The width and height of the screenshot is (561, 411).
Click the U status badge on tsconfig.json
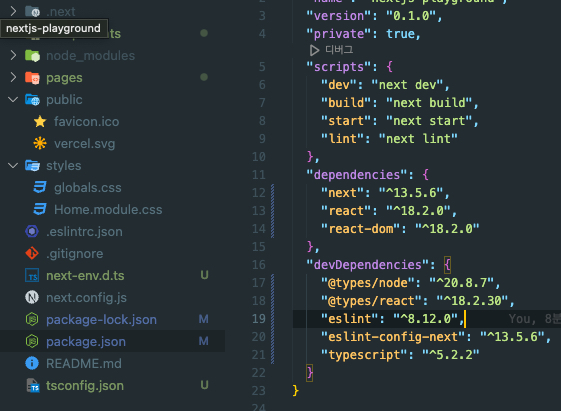coord(204,385)
